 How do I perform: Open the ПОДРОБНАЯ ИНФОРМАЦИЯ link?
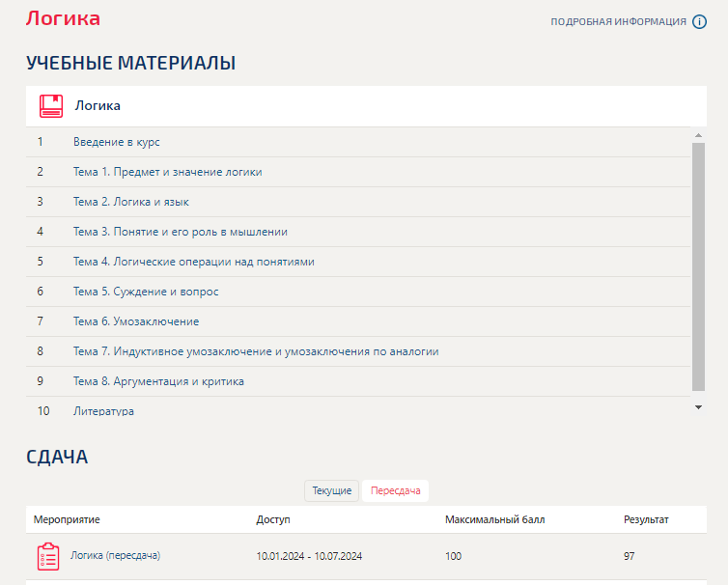619,22
